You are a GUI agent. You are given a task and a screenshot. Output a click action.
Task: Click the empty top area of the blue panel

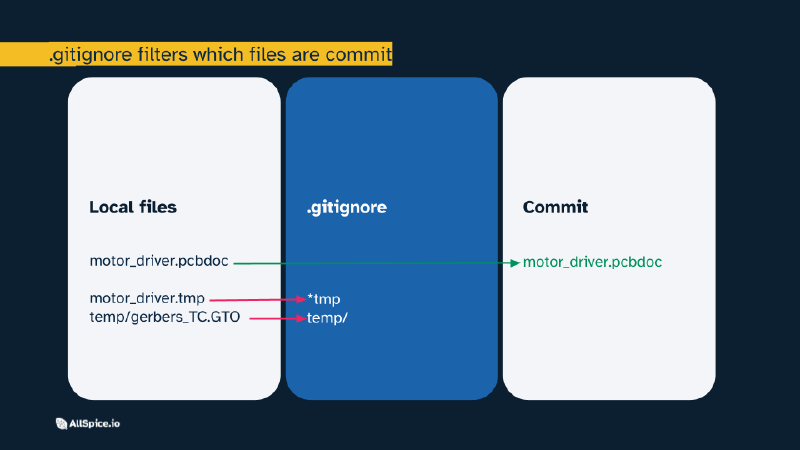pos(391,130)
